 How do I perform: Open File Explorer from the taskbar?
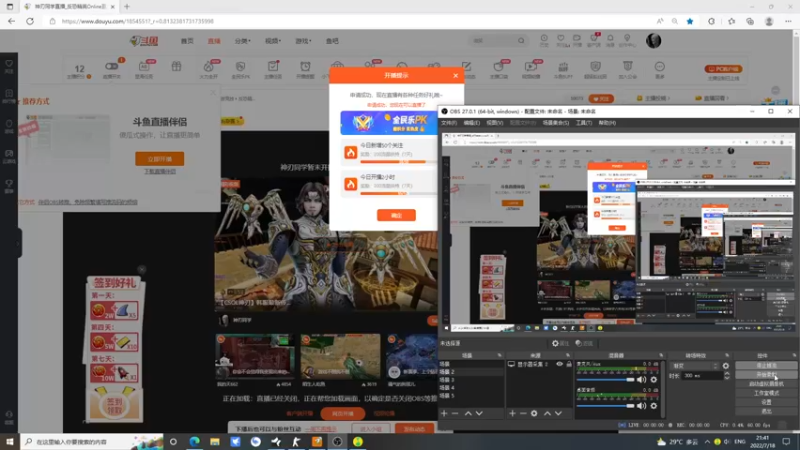[215, 442]
